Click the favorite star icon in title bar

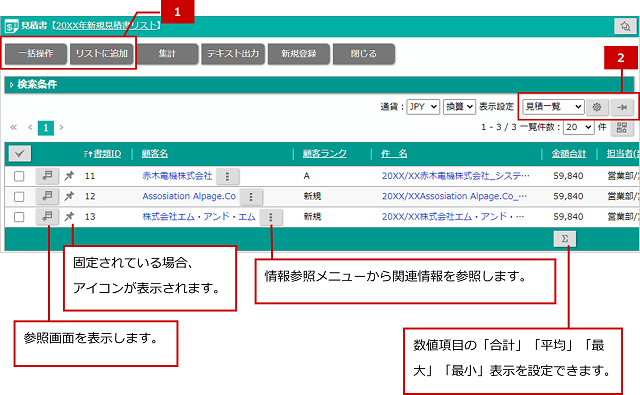click(625, 27)
